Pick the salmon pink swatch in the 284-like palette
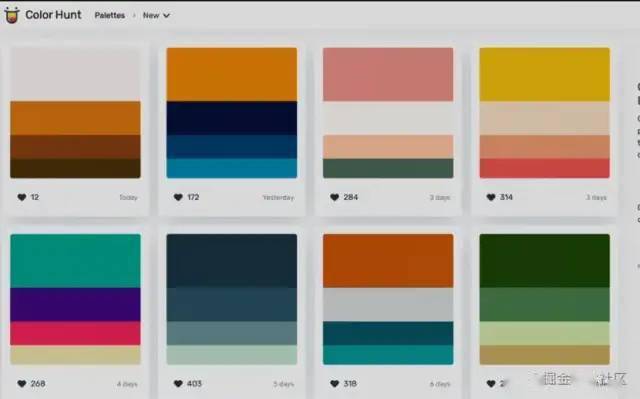 click(x=388, y=74)
